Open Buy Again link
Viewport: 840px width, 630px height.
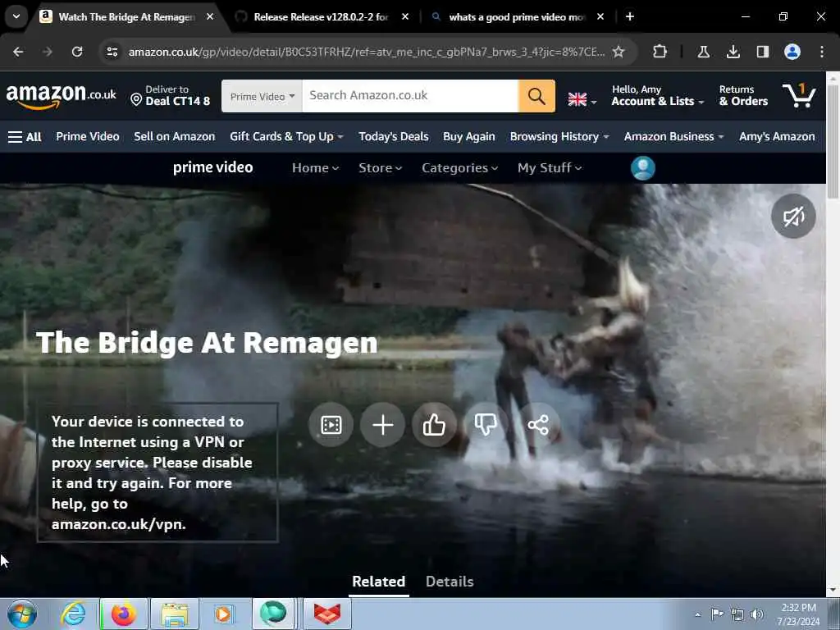point(468,137)
